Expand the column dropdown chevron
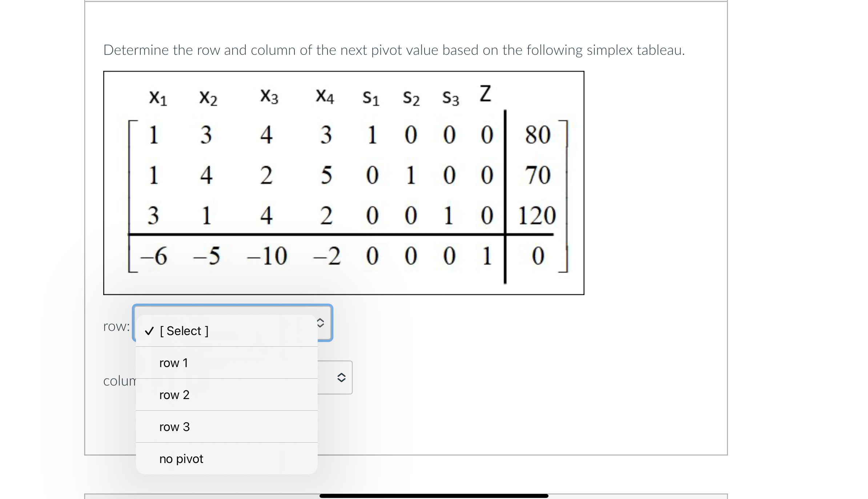Screen dimensions: 868x499 pos(341,378)
